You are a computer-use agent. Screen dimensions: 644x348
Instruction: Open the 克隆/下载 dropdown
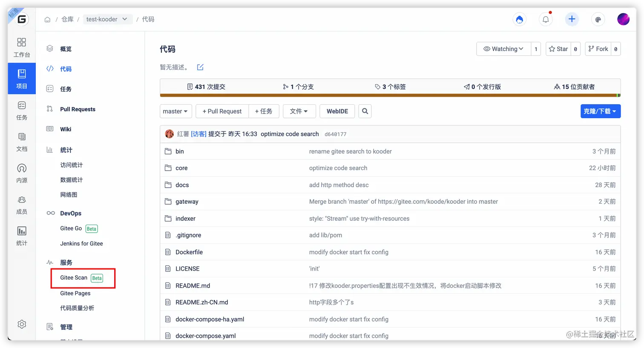(601, 111)
